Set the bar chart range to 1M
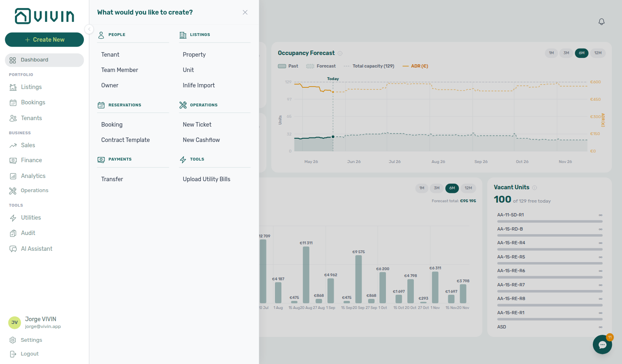This screenshot has height=364, width=622. 422,188
